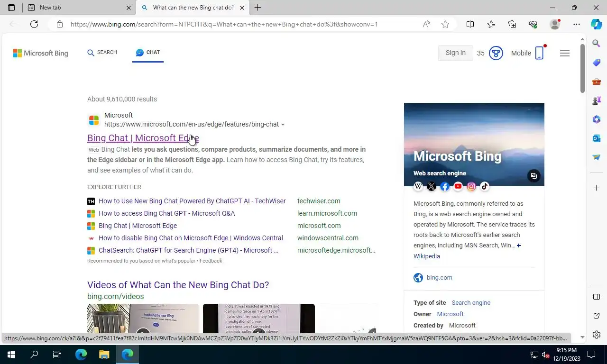Screen dimensions: 607x364
Task: Open first video thumbnail Introducing new Bing
Action: [143, 318]
